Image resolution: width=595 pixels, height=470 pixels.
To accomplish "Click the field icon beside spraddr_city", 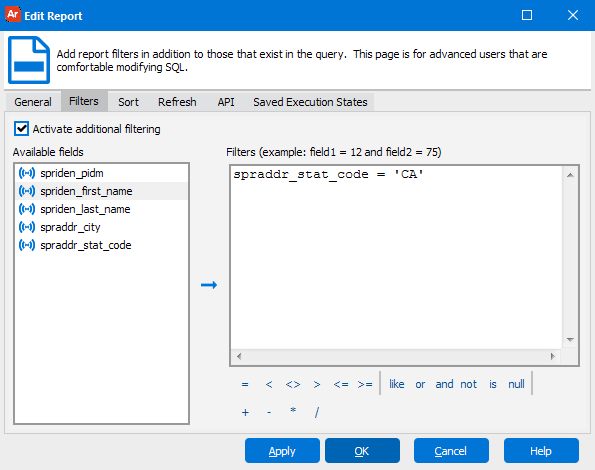I will pos(27,227).
